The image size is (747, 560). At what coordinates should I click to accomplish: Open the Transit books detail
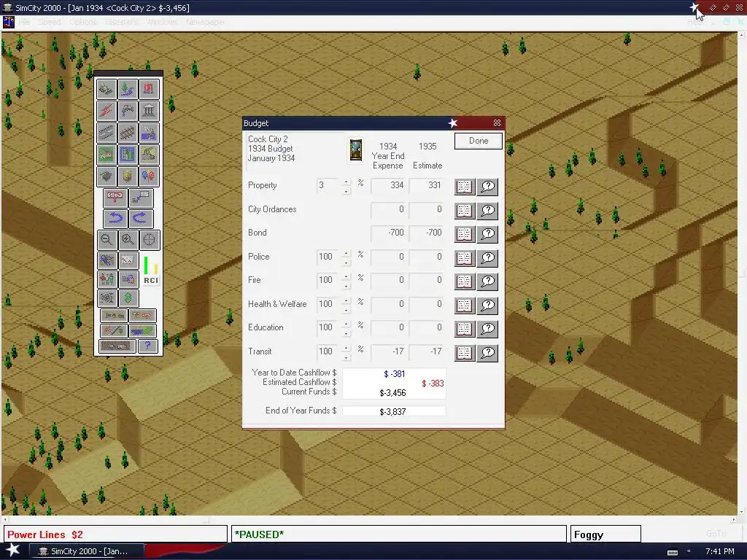pos(464,353)
